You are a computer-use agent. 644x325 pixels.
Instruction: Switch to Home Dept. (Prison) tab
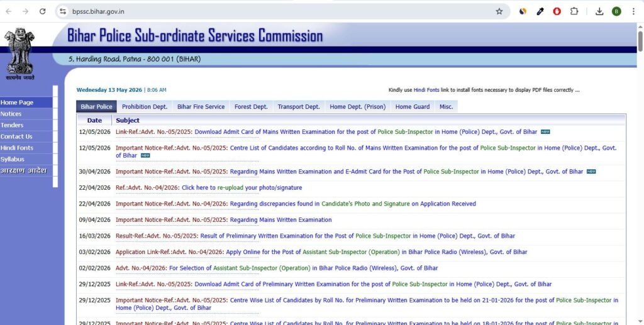pos(358,107)
